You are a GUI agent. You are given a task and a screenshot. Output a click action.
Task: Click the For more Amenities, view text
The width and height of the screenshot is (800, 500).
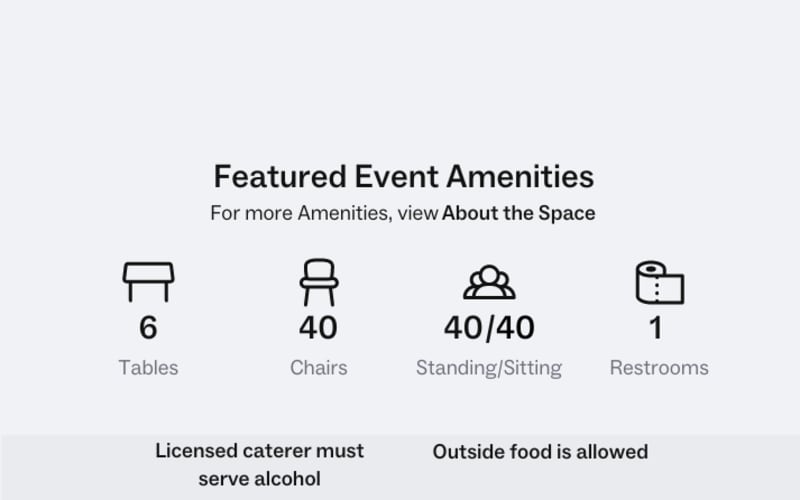pyautogui.click(x=324, y=213)
